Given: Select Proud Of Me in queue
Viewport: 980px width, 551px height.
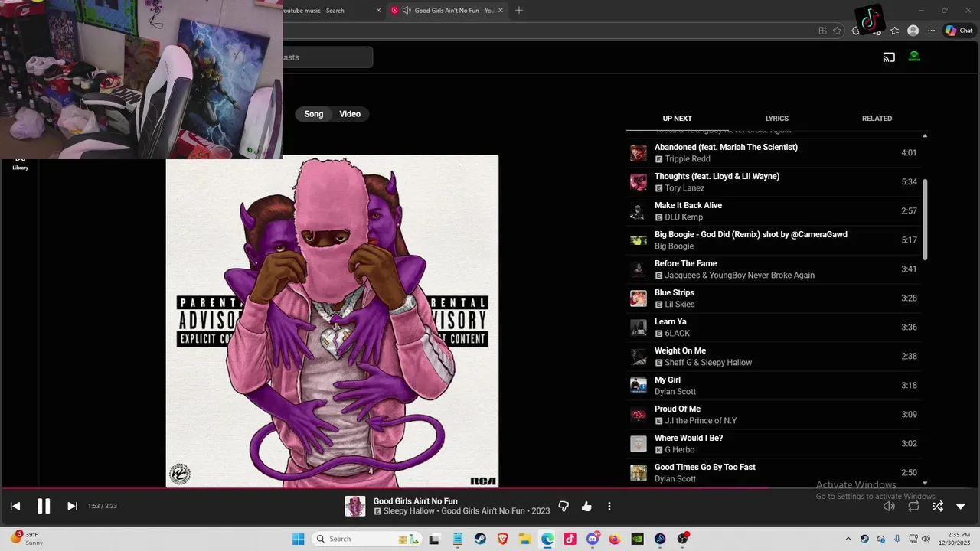Looking at the screenshot, I should (x=773, y=415).
